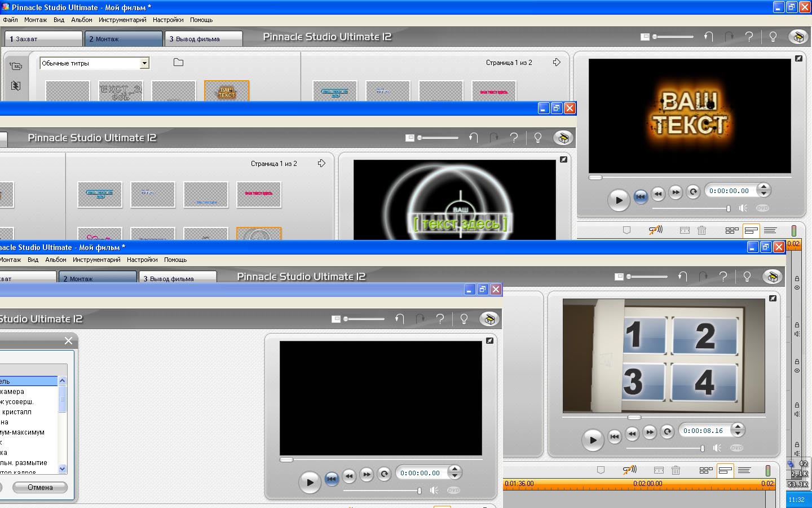
Task: Play the 1-2-3-4 preview
Action: point(593,440)
